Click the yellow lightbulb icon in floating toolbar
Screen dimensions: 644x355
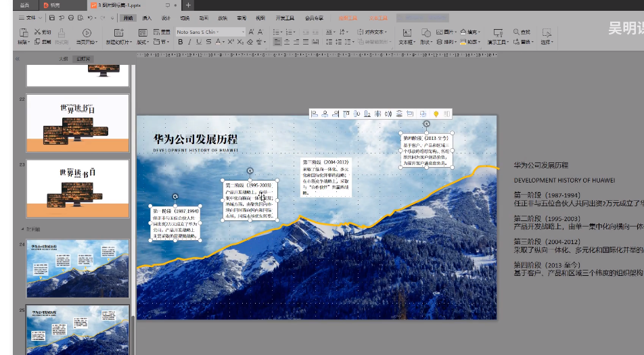pos(436,114)
